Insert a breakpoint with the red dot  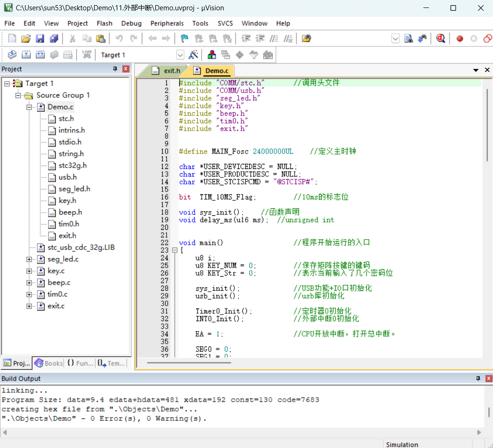460,38
